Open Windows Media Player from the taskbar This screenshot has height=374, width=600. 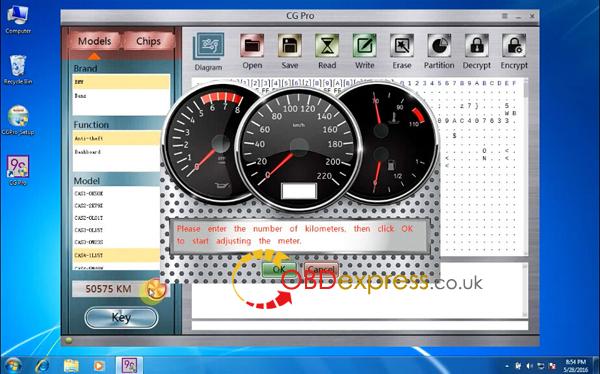coord(99,366)
